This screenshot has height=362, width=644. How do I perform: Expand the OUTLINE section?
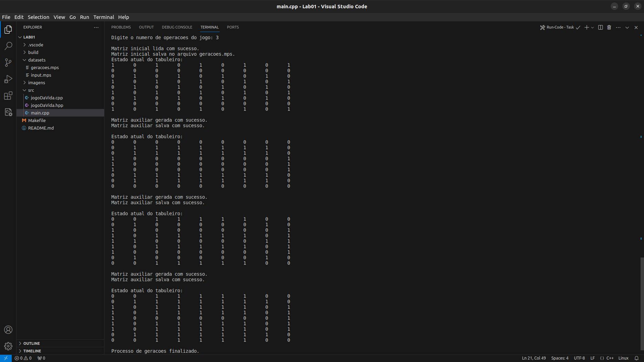tap(60, 343)
